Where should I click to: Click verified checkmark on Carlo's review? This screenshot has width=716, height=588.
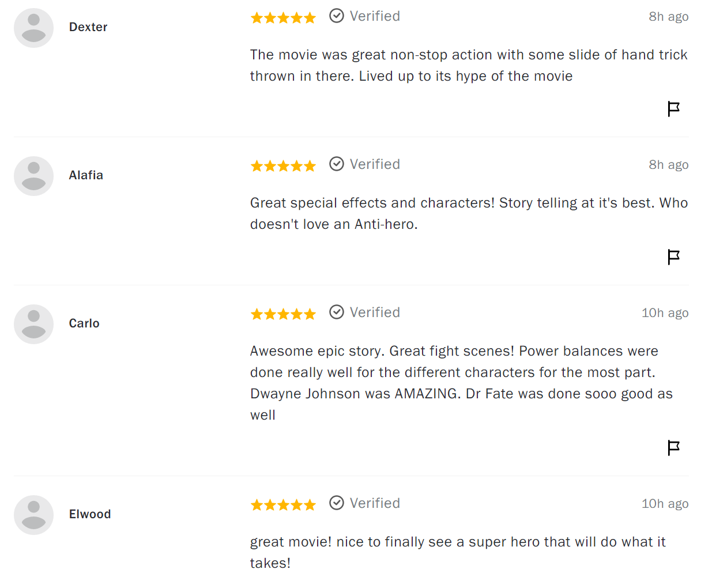coord(337,312)
